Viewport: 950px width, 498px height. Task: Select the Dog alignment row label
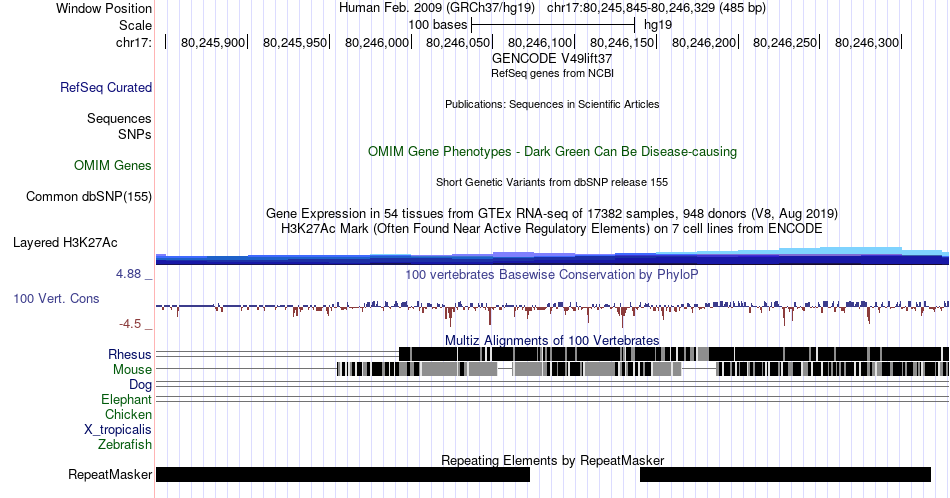[x=141, y=384]
